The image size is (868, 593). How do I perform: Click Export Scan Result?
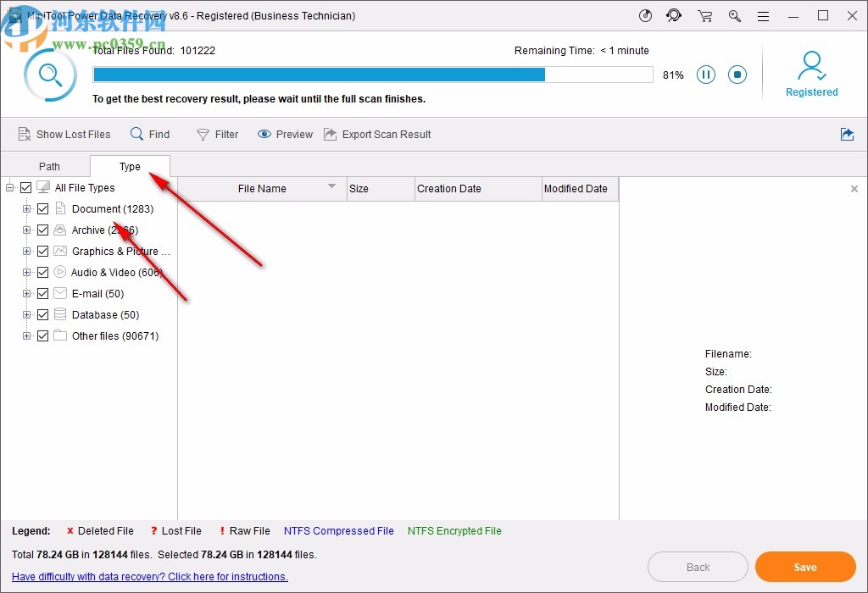pyautogui.click(x=377, y=135)
